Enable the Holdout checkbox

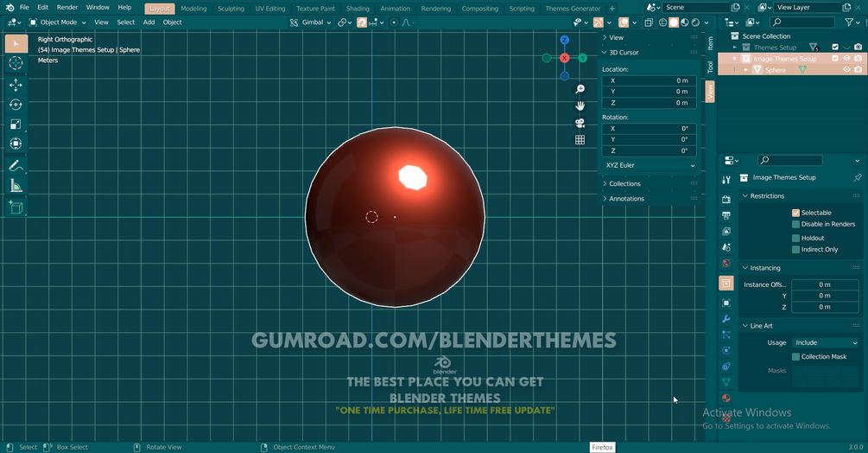point(796,238)
